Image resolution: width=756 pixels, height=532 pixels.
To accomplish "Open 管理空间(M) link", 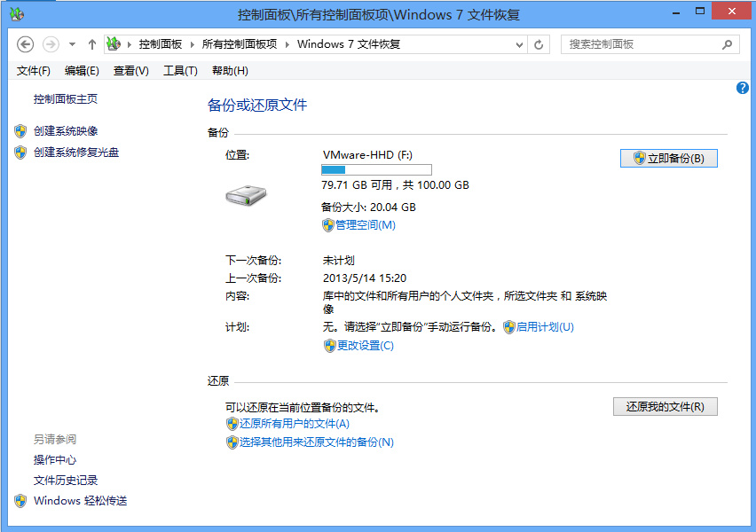I will (x=366, y=225).
